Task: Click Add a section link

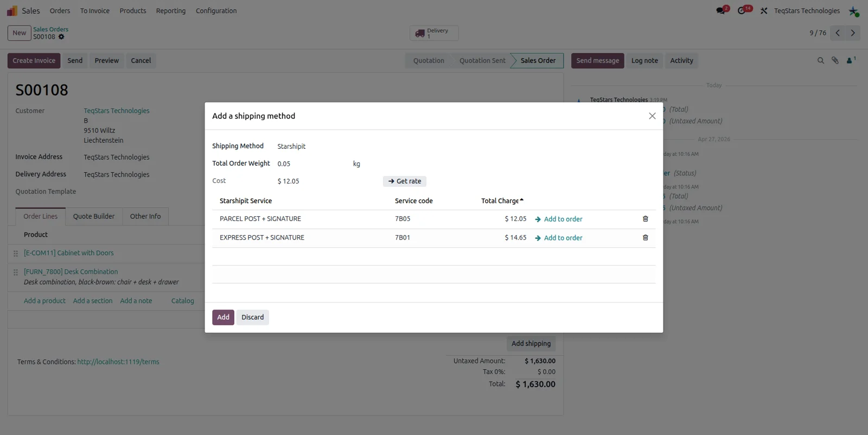Action: point(93,301)
